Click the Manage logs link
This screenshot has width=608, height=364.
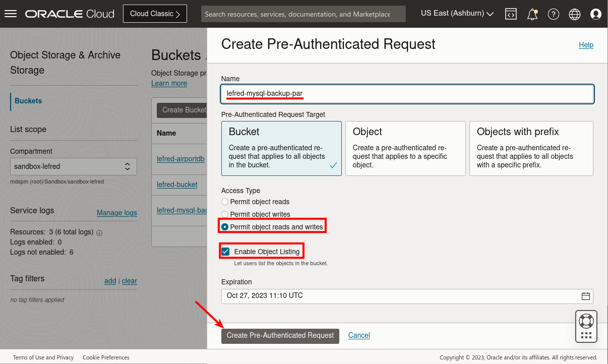click(116, 213)
